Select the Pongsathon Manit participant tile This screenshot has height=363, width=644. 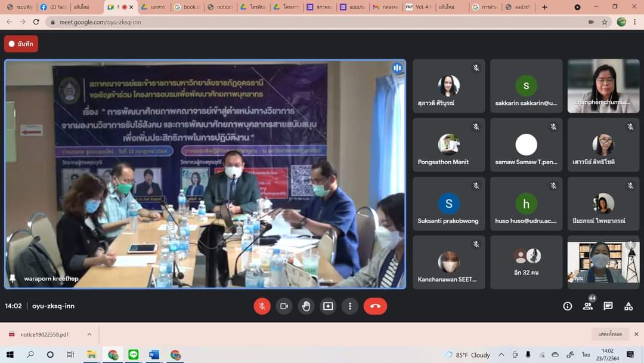[x=448, y=144]
